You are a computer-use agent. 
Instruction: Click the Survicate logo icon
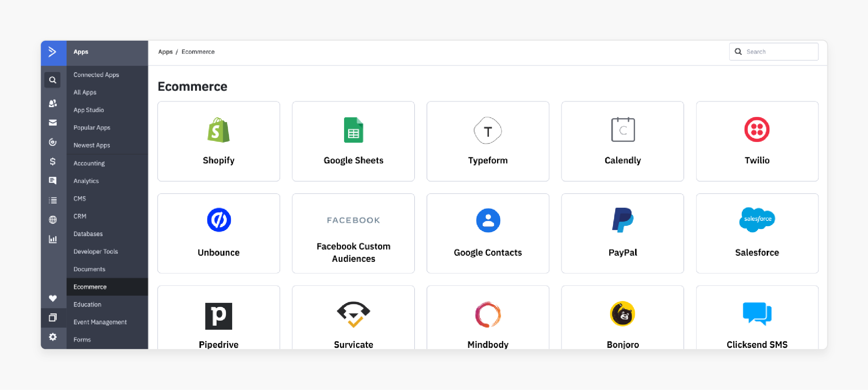tap(354, 314)
